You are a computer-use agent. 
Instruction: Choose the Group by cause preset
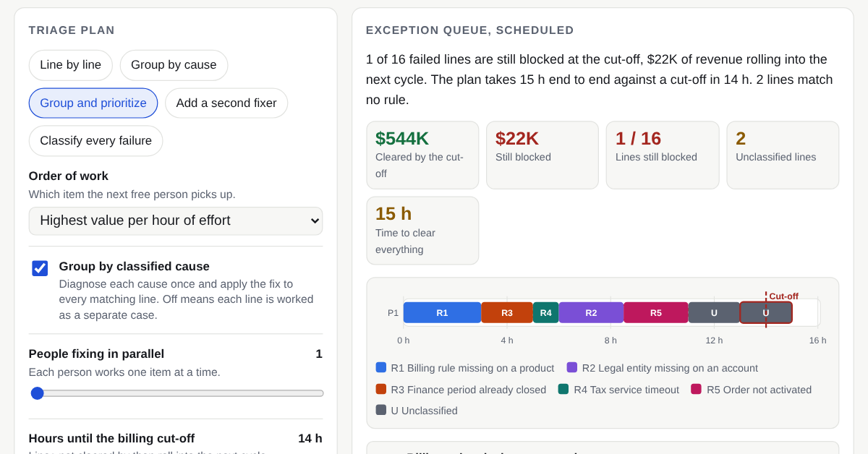click(174, 65)
